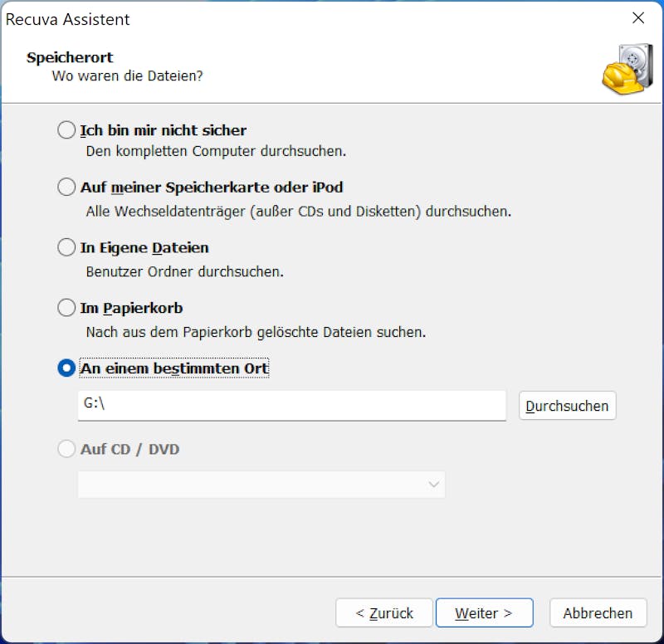
Task: Close the Recuva Assistent window
Action: click(x=637, y=17)
